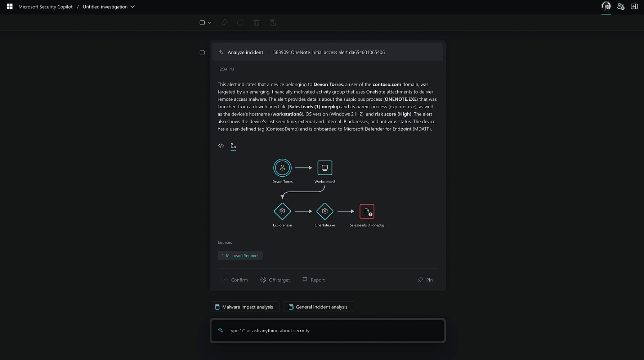Regenerate the response with the refresh icon
Viewport: 644px width, 360px height.
click(240, 22)
